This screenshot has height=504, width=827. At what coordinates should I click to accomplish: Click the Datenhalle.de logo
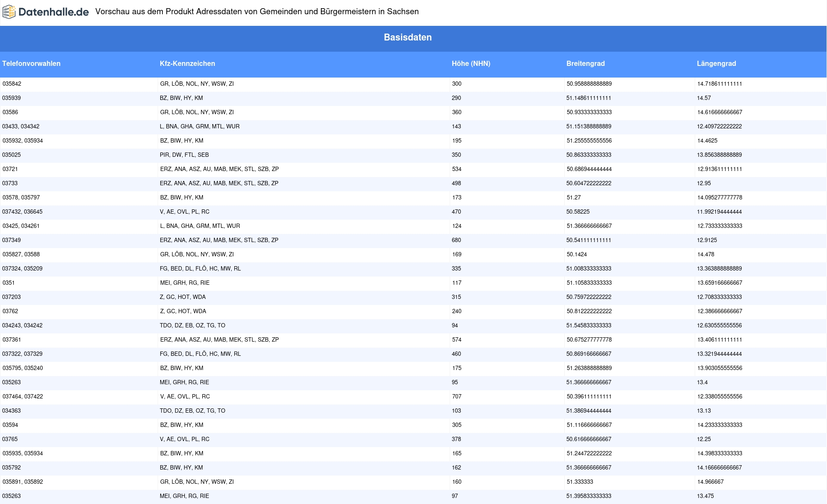click(46, 12)
